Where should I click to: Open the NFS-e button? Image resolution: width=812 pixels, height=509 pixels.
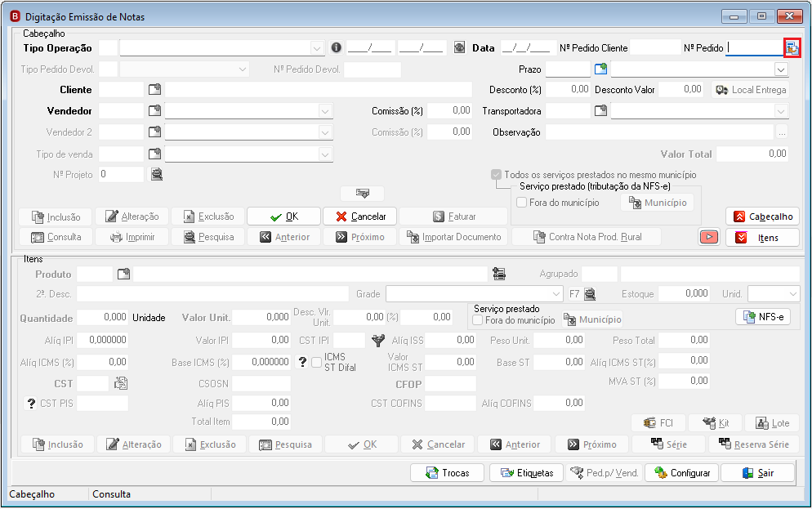(763, 316)
